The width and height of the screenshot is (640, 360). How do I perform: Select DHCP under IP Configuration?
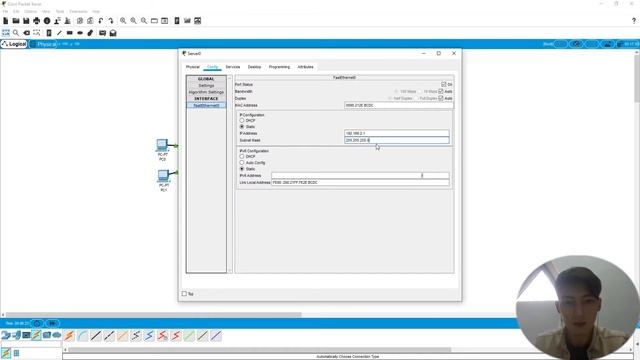[x=242, y=120]
